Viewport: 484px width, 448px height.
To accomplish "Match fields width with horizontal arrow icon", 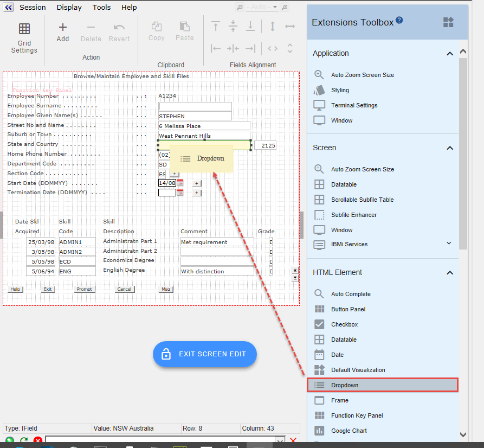I will pos(290,26).
